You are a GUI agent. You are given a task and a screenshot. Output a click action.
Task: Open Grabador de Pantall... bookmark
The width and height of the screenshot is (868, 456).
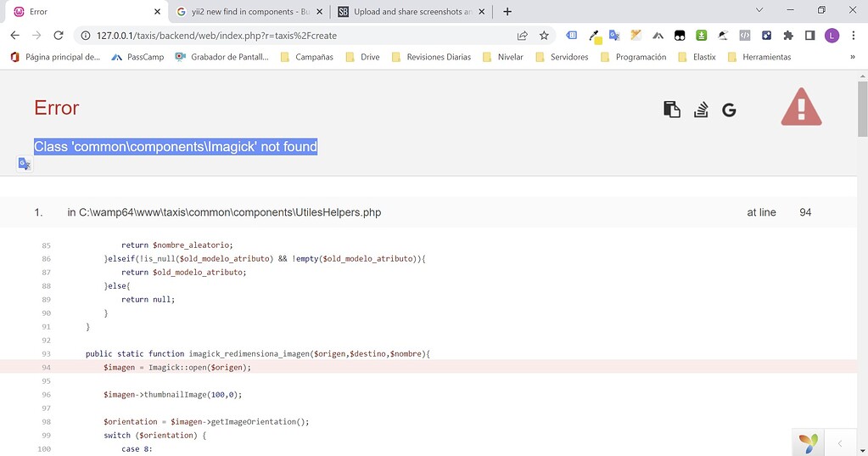coord(222,57)
